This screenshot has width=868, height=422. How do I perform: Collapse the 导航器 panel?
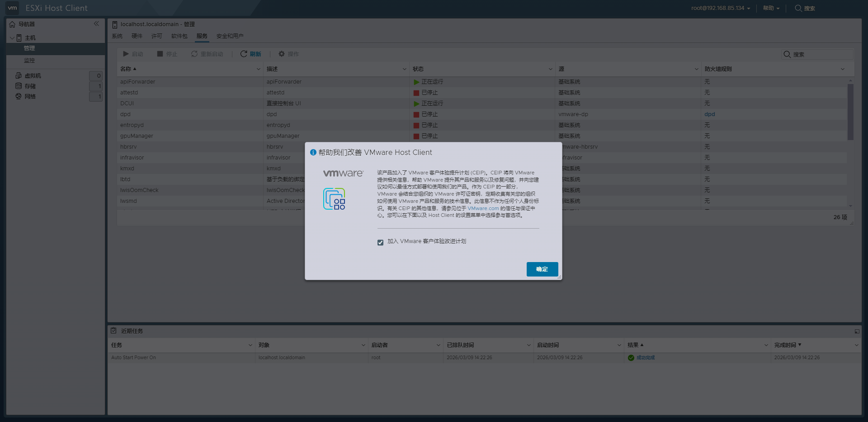click(97, 23)
